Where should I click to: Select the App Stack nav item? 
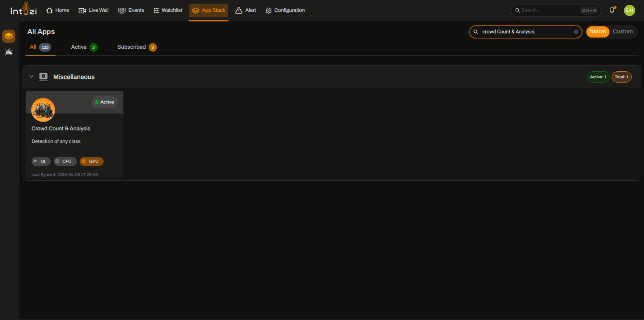tap(208, 10)
